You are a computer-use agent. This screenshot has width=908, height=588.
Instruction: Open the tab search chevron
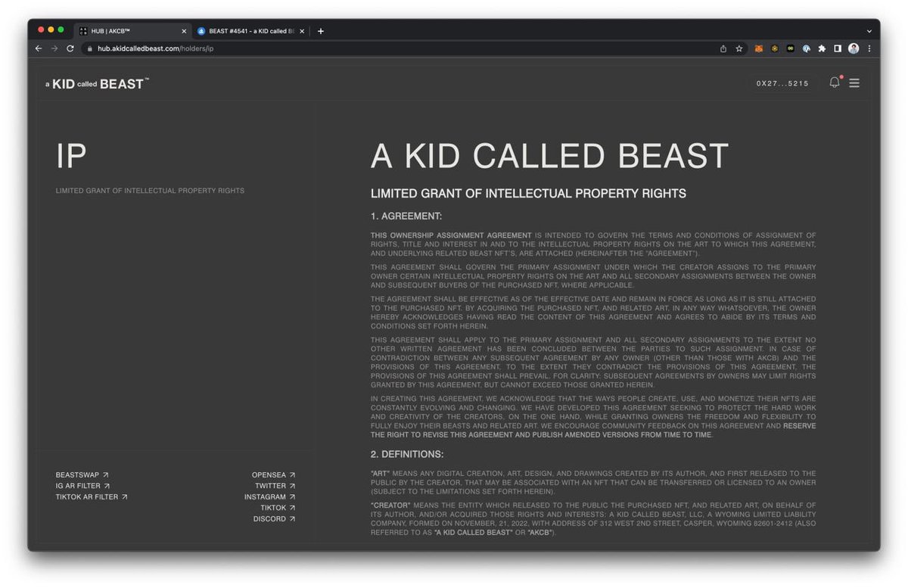coord(869,31)
